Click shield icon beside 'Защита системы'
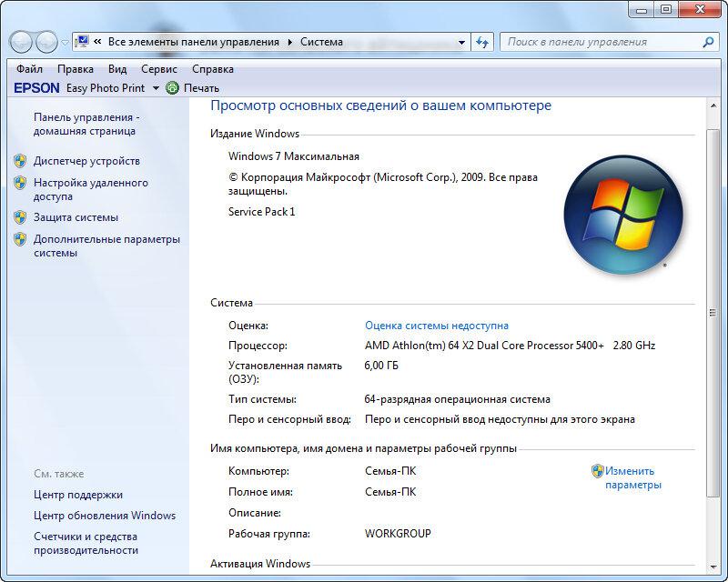Viewport: 728px width, 582px height. coord(20,217)
